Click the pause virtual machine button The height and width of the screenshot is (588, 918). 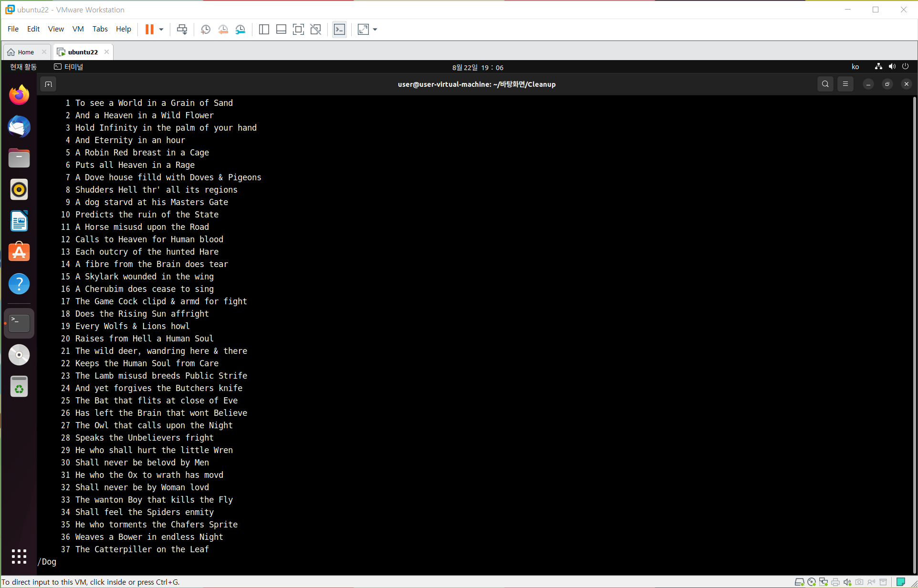coord(149,30)
